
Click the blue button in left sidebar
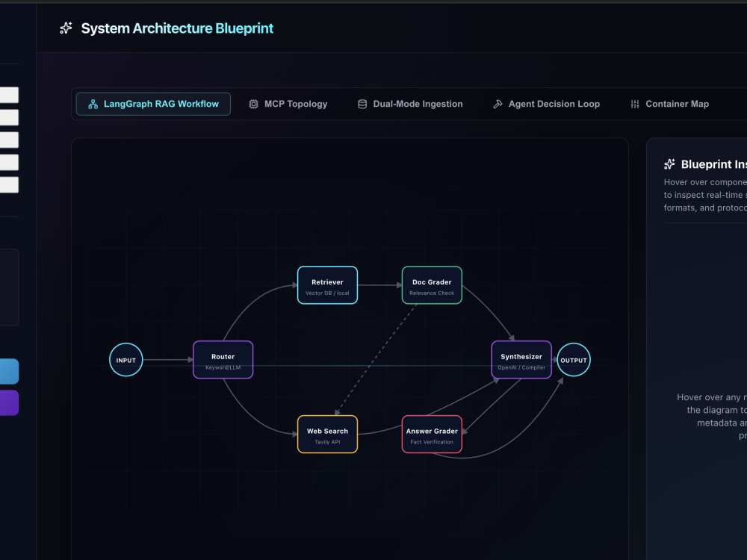click(x=9, y=371)
